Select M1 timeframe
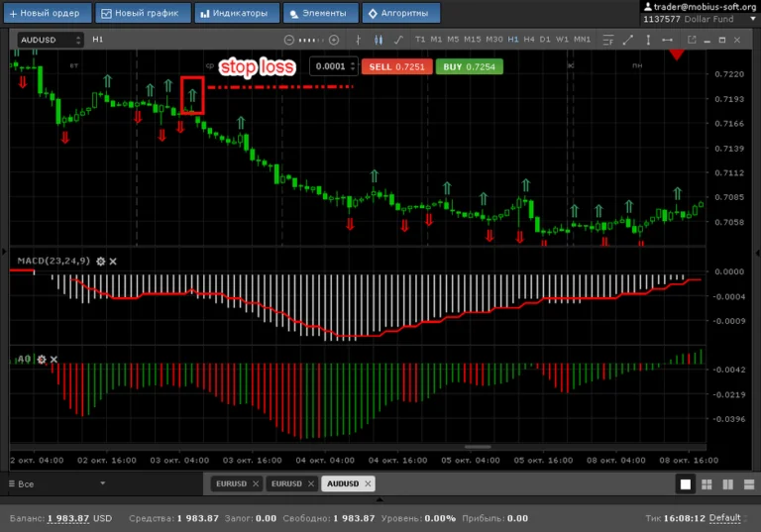761x532 pixels. click(x=436, y=40)
